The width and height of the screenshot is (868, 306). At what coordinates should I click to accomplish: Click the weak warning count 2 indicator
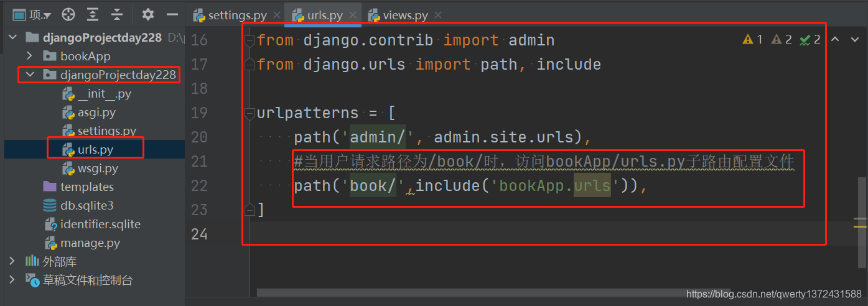[782, 40]
